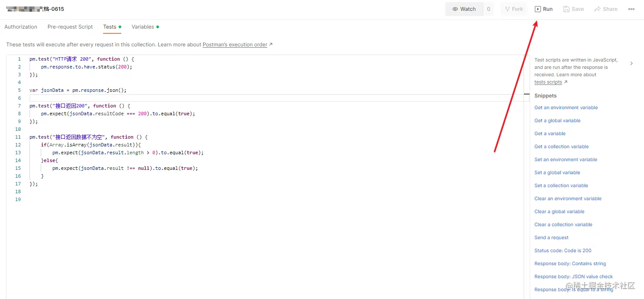This screenshot has width=644, height=299.
Task: Insert snippet Get a collection variable
Action: pos(562,146)
